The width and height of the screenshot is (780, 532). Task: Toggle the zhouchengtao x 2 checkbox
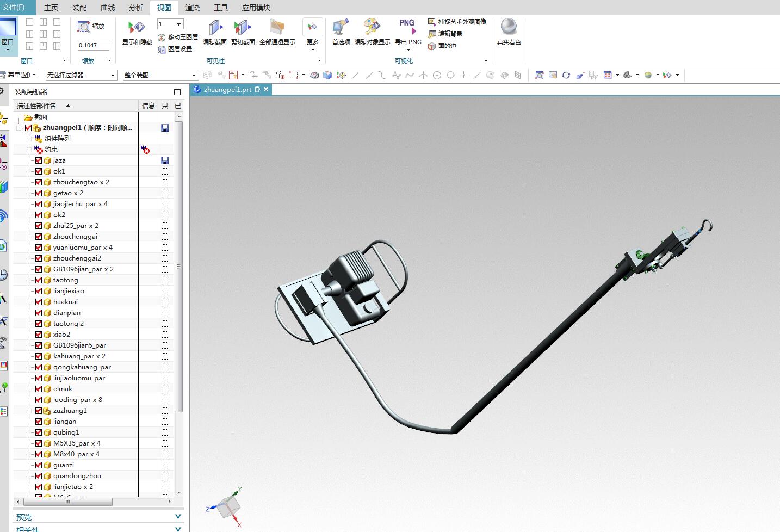[x=39, y=182]
